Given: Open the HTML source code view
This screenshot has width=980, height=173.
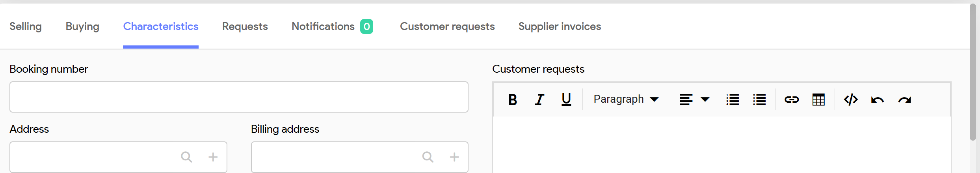Looking at the screenshot, I should tap(851, 100).
